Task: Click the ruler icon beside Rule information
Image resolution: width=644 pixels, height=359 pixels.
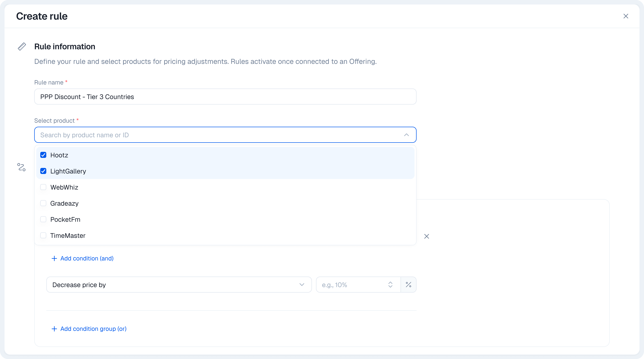Action: pos(22,47)
